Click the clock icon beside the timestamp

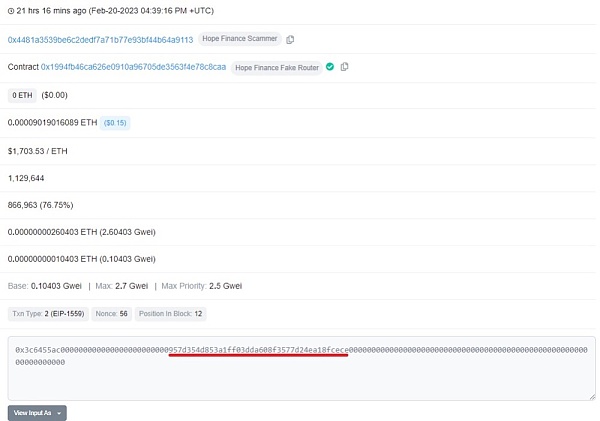(x=12, y=12)
